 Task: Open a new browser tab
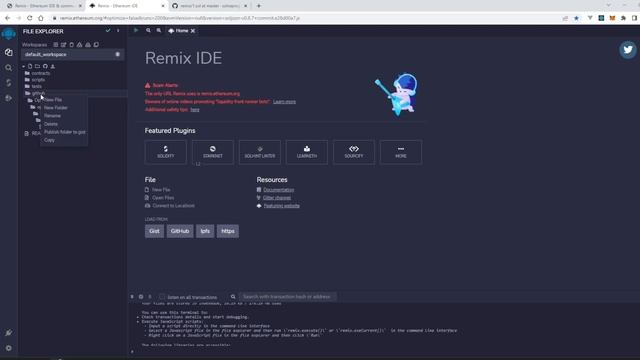pyautogui.click(x=259, y=6)
